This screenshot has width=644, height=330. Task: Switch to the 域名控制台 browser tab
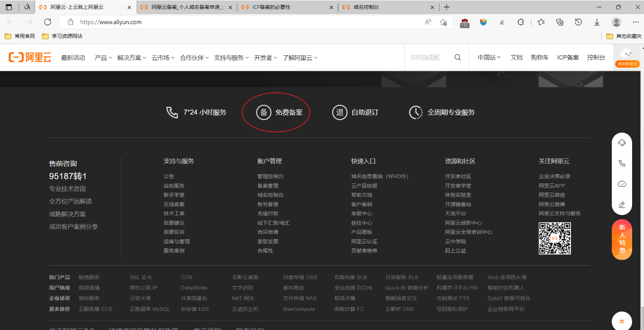click(x=389, y=7)
